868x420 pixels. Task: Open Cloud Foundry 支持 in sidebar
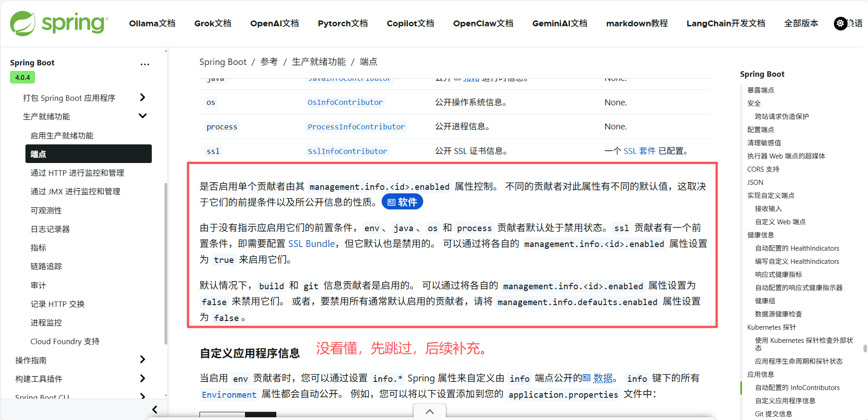(x=65, y=341)
